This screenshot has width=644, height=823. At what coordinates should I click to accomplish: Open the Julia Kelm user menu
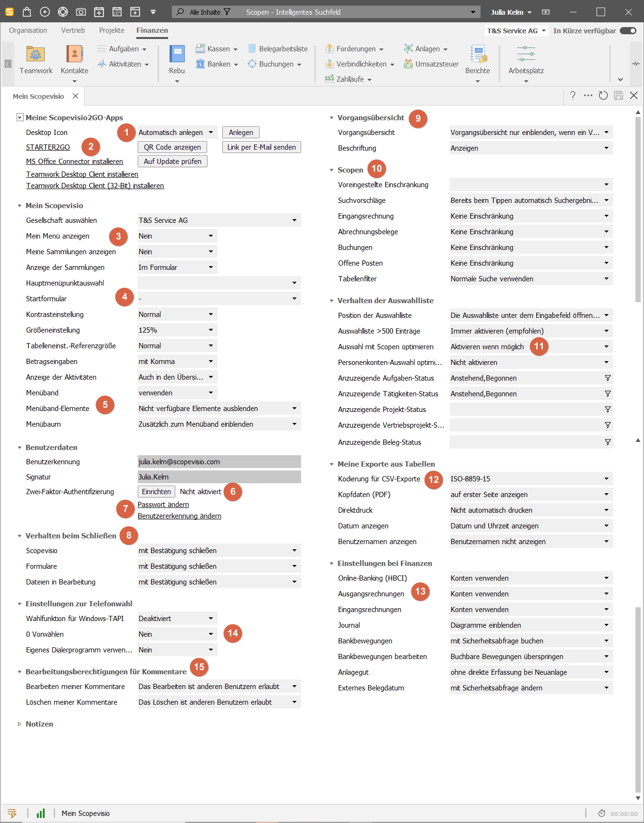point(511,12)
